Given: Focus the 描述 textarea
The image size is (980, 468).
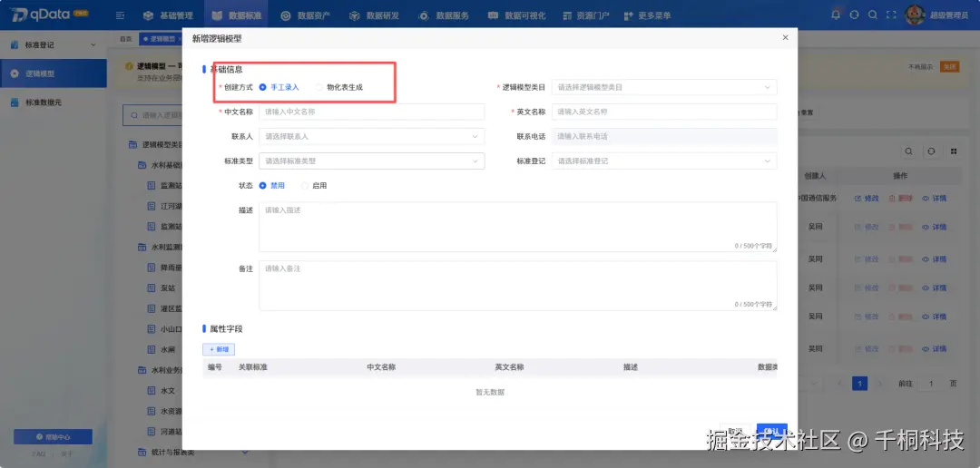Looking at the screenshot, I should (x=518, y=227).
